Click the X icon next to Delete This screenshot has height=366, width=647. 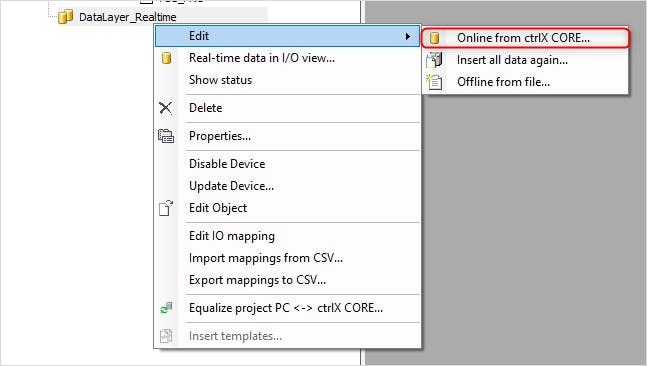point(165,108)
